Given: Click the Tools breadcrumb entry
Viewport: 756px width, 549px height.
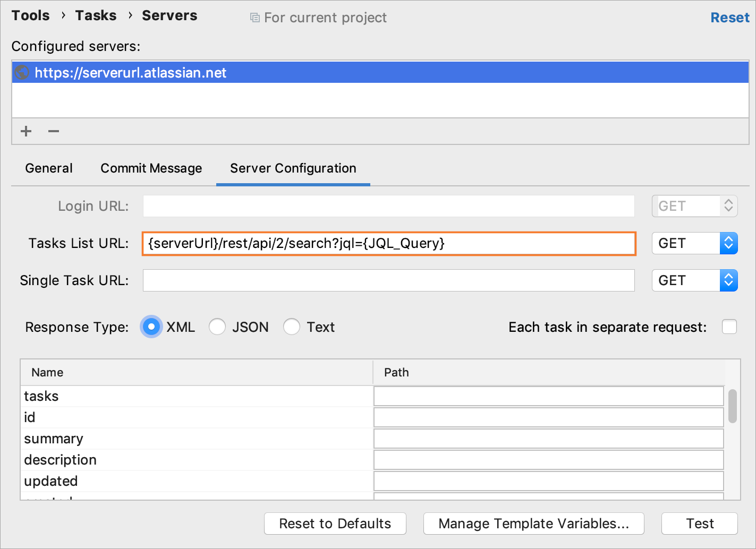Looking at the screenshot, I should tap(30, 15).
